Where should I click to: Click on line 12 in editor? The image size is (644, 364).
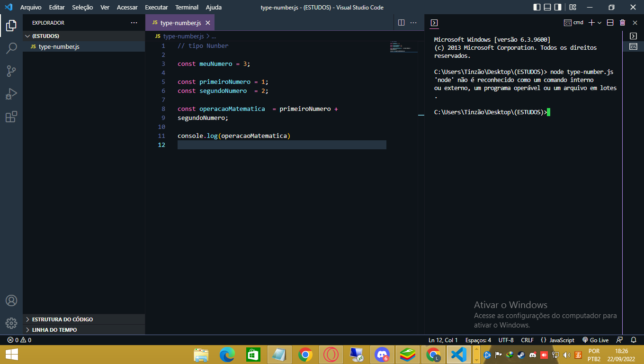pos(282,145)
